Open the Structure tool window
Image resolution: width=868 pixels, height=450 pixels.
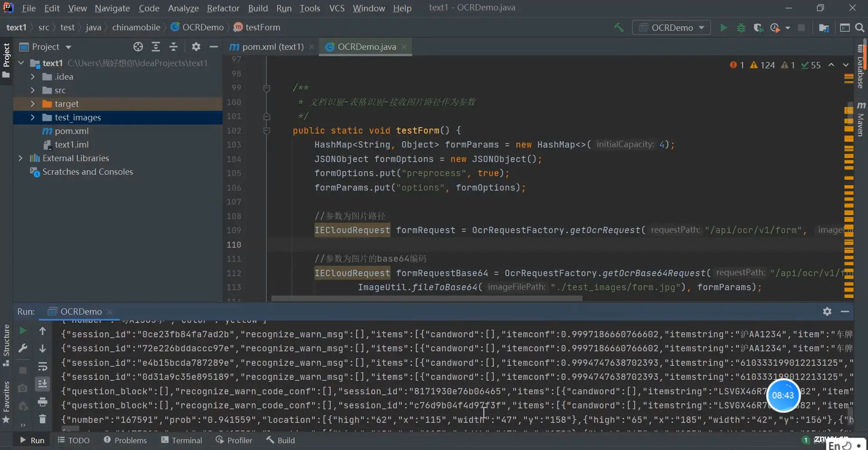pyautogui.click(x=6, y=345)
